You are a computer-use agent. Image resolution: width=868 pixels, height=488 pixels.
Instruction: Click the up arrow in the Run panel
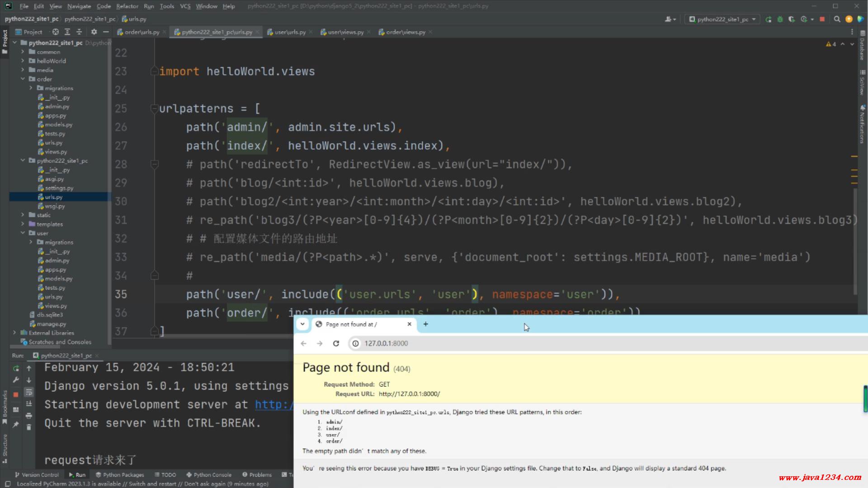point(29,368)
